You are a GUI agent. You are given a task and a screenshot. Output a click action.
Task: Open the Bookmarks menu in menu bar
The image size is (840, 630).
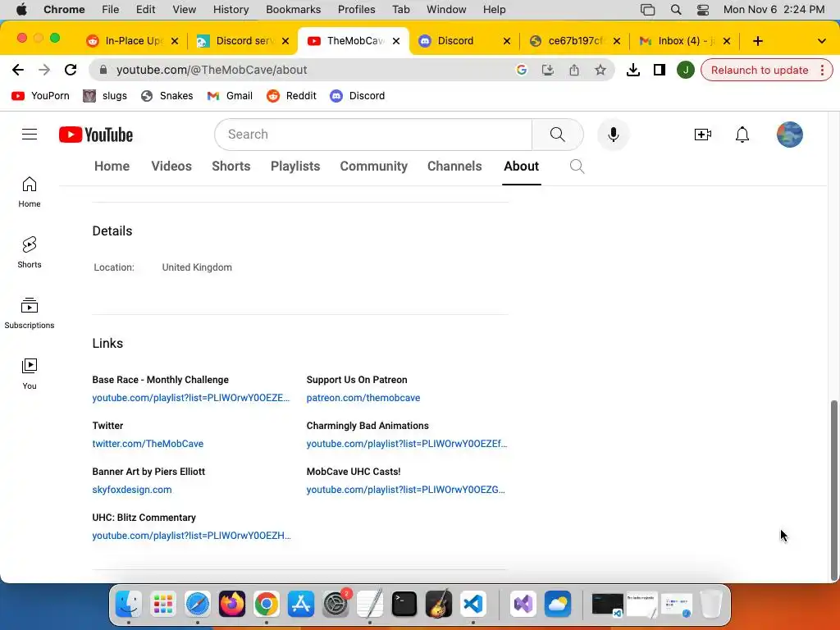coord(293,10)
